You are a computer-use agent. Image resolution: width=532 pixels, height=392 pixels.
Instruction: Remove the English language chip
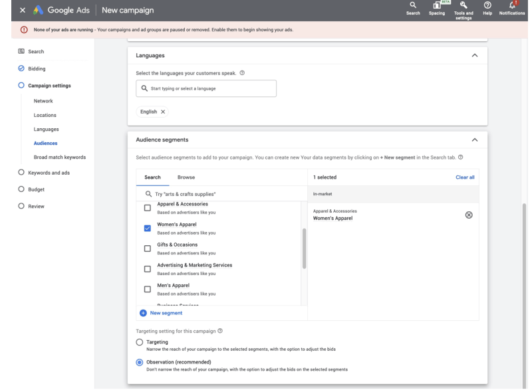click(163, 112)
